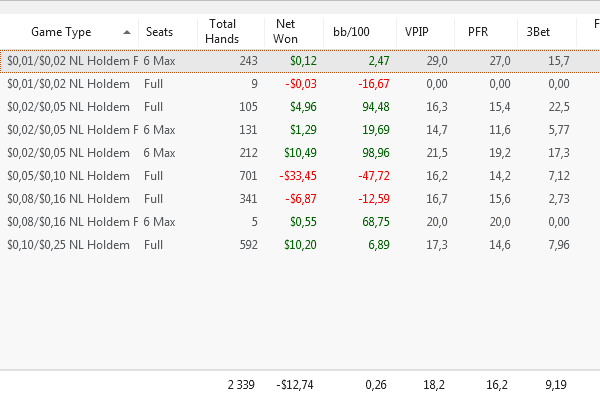Click the 2 339 total hands summary cell

(x=241, y=385)
